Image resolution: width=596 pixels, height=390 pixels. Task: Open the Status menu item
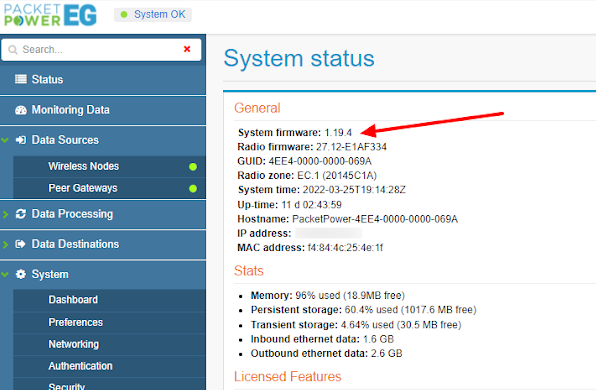click(103, 79)
